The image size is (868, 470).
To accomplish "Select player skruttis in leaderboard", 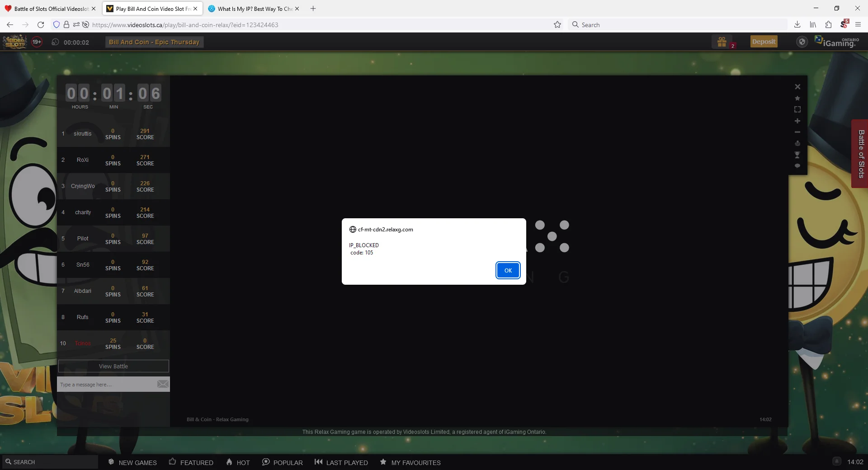I will tap(83, 134).
